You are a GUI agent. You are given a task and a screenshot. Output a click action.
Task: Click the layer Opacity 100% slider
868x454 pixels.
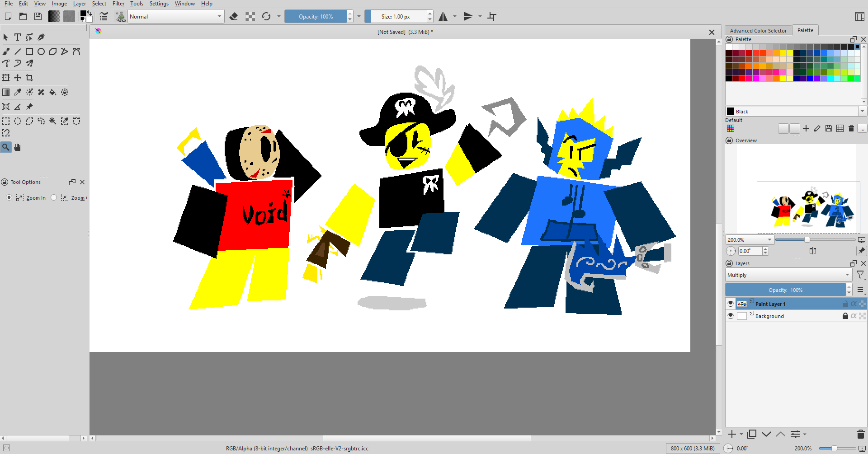point(785,290)
